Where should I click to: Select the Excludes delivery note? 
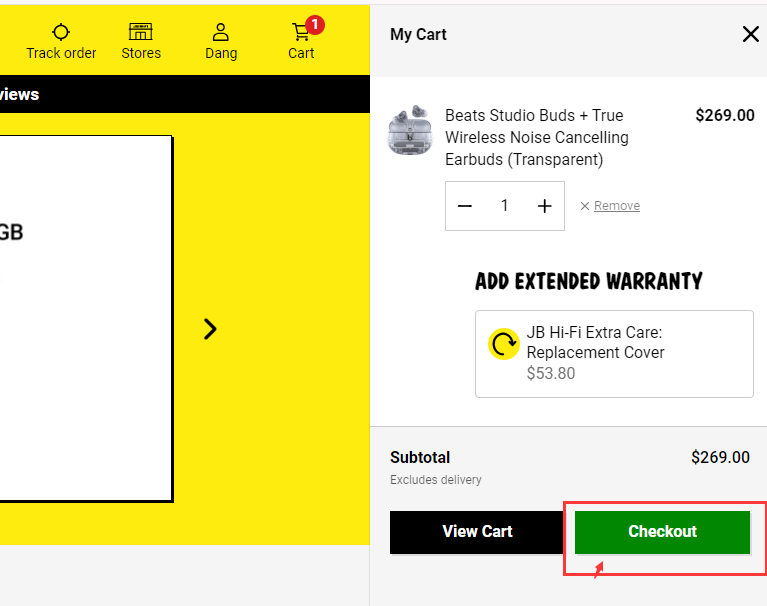tap(435, 480)
